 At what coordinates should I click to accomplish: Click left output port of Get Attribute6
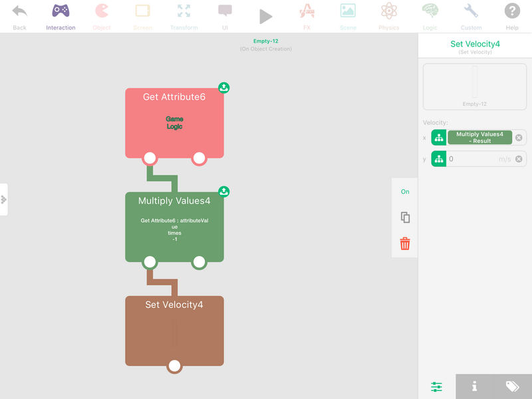(150, 158)
